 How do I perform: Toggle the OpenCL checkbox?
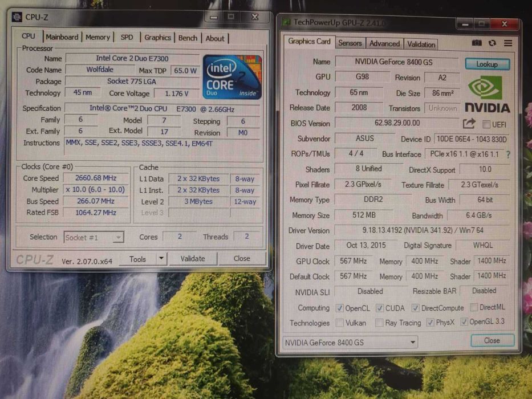click(x=339, y=308)
